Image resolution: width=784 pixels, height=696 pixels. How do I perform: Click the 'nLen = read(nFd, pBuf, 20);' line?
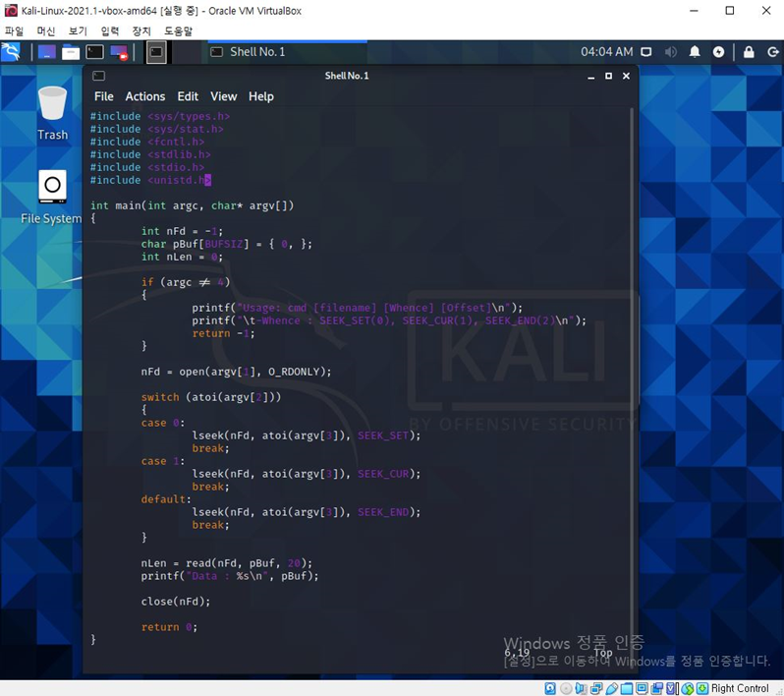click(227, 563)
